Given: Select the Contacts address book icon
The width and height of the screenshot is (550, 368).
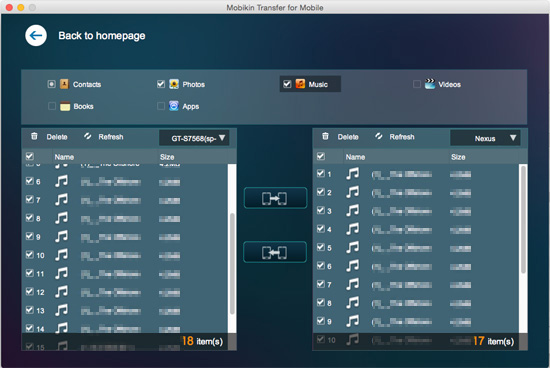Looking at the screenshot, I should (x=64, y=84).
